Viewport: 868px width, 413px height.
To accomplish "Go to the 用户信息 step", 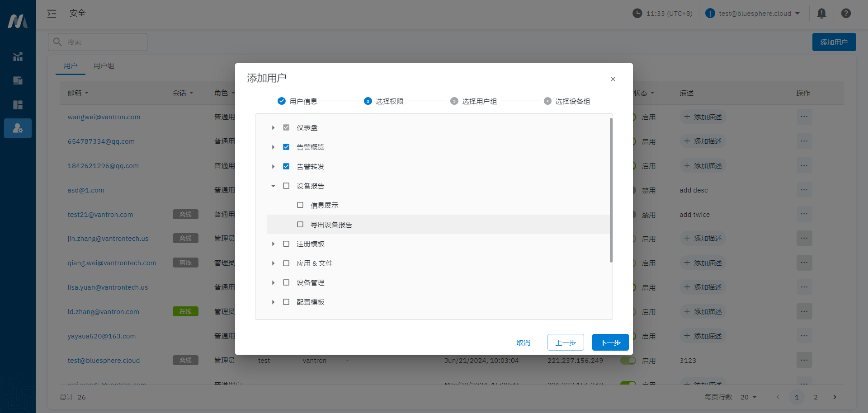I will click(297, 101).
